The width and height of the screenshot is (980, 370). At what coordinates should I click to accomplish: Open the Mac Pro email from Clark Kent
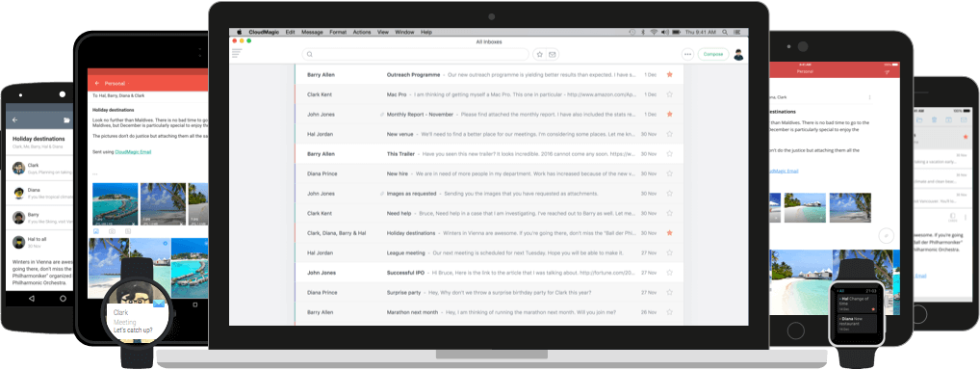point(489,94)
